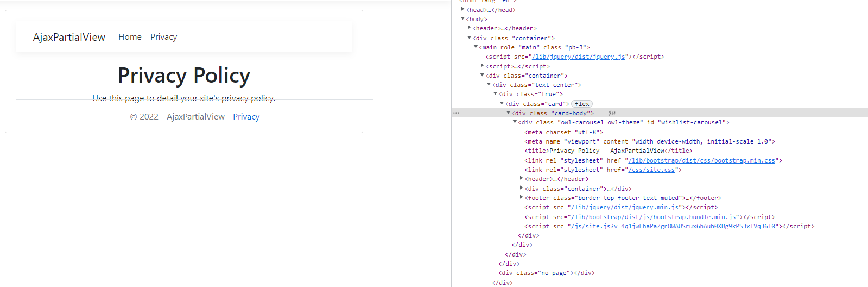Click the 'Use this page to detail' paragraph
The image size is (868, 287).
[184, 98]
